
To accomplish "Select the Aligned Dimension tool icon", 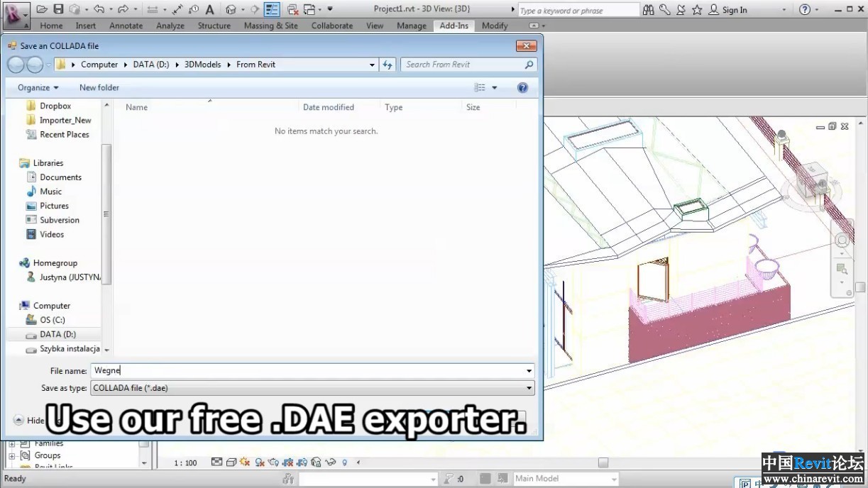I will 177,9.
